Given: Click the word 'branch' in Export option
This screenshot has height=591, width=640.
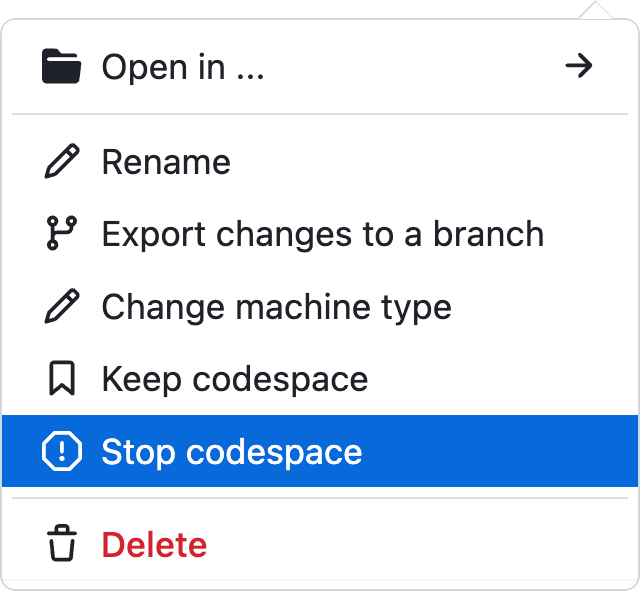Looking at the screenshot, I should (488, 234).
